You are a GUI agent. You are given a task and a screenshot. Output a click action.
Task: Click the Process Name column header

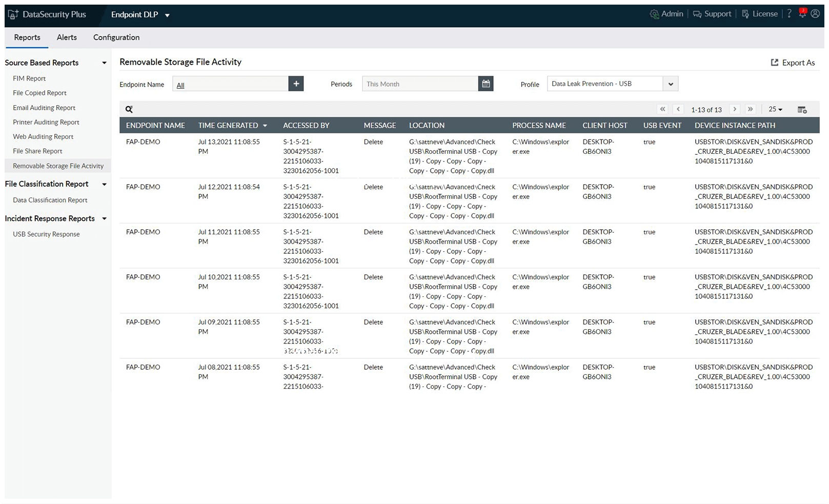tap(539, 125)
